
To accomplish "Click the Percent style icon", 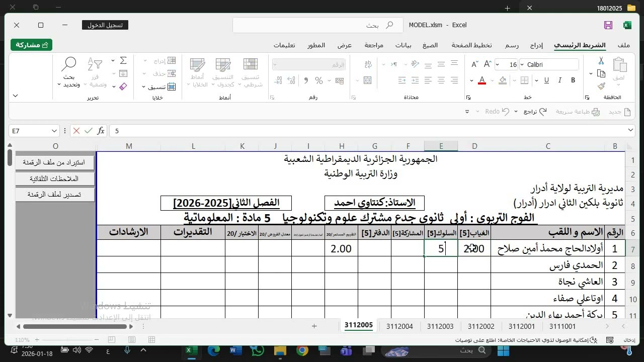I will [x=318, y=80].
